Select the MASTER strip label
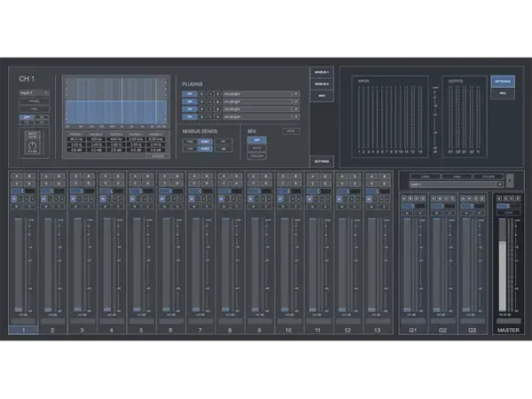 tap(508, 330)
